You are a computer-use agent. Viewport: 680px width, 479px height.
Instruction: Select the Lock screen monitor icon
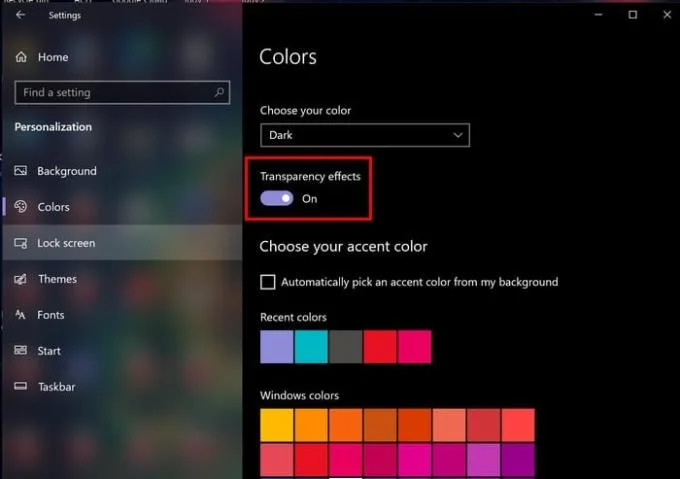click(x=20, y=243)
